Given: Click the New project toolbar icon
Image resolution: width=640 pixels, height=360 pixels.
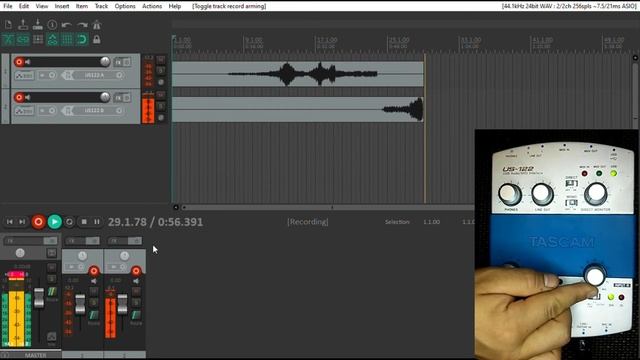Looking at the screenshot, I should click(x=8, y=24).
